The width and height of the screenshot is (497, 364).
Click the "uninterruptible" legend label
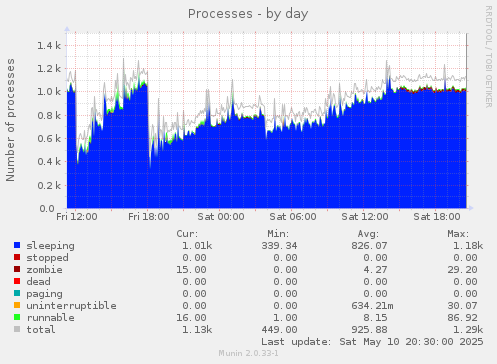pos(72,306)
